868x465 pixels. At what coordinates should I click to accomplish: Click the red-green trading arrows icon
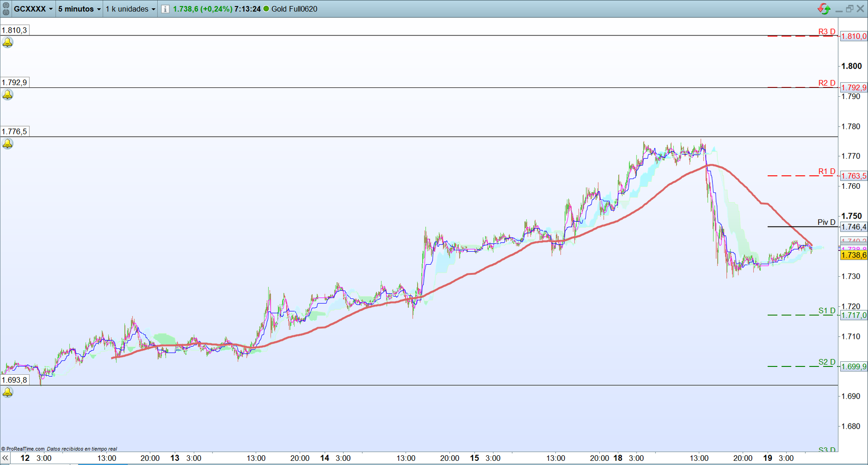pos(824,9)
